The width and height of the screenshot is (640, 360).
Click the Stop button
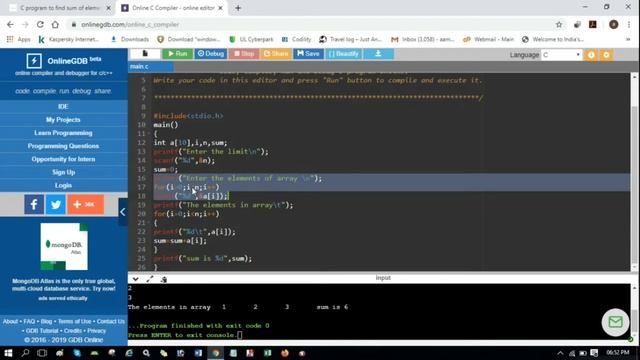[244, 53]
